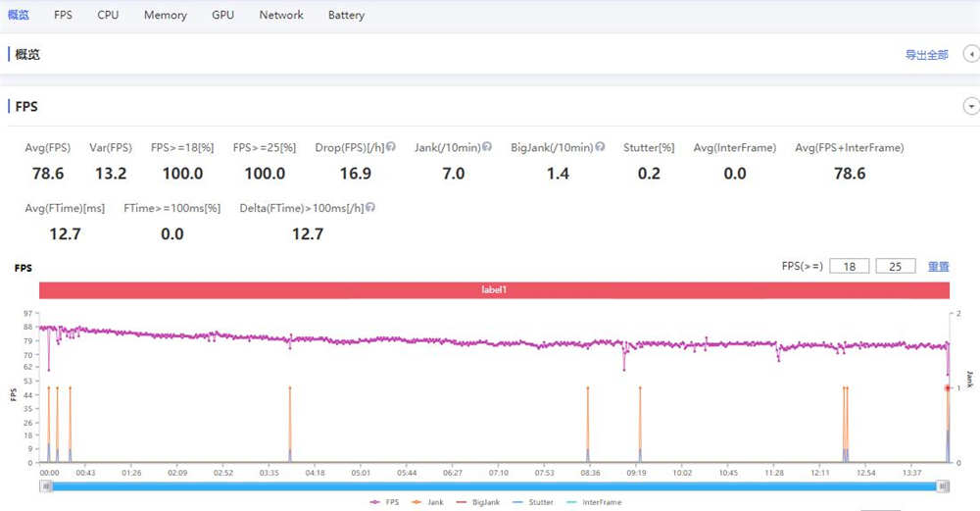Click the Jank value 7.0

pyautogui.click(x=453, y=174)
